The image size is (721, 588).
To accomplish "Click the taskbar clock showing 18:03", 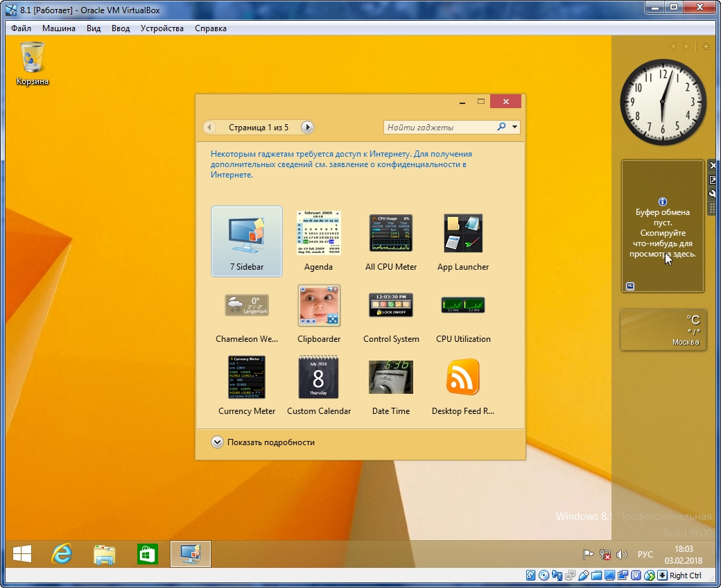I will tap(684, 555).
